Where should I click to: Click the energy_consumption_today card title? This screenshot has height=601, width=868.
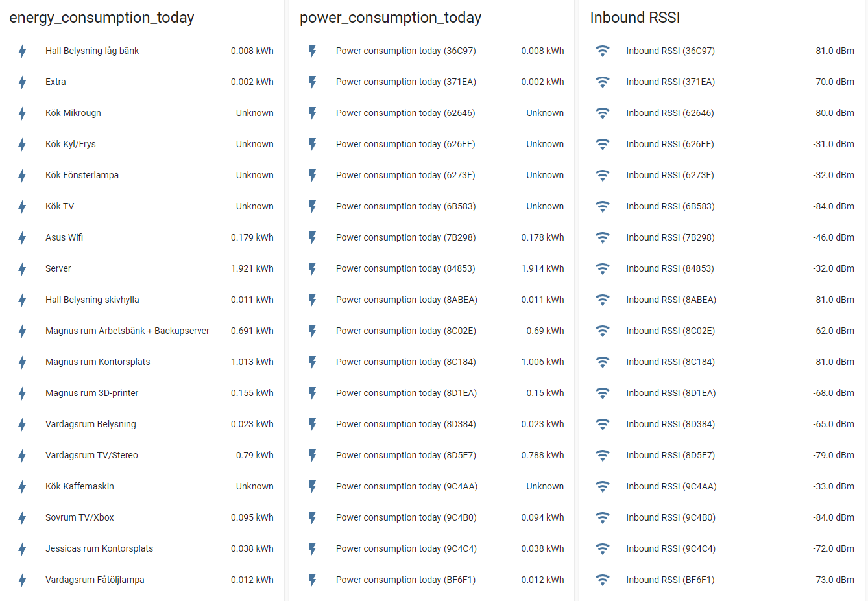(x=101, y=18)
